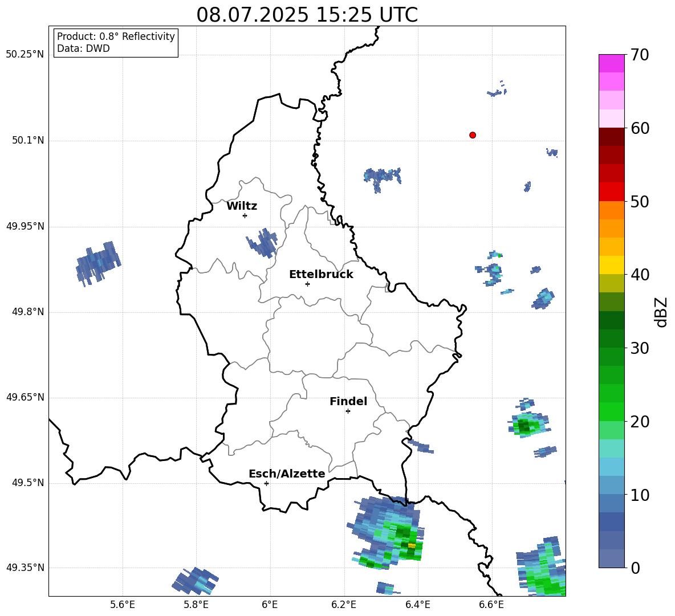Click the magenta top colorbar segment
The height and width of the screenshot is (616, 675).
coord(611,64)
